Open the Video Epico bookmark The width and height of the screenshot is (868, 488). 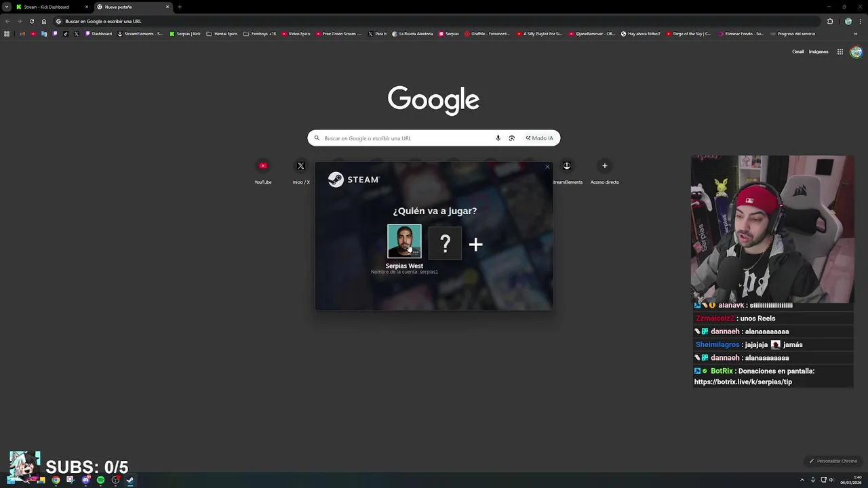[296, 34]
